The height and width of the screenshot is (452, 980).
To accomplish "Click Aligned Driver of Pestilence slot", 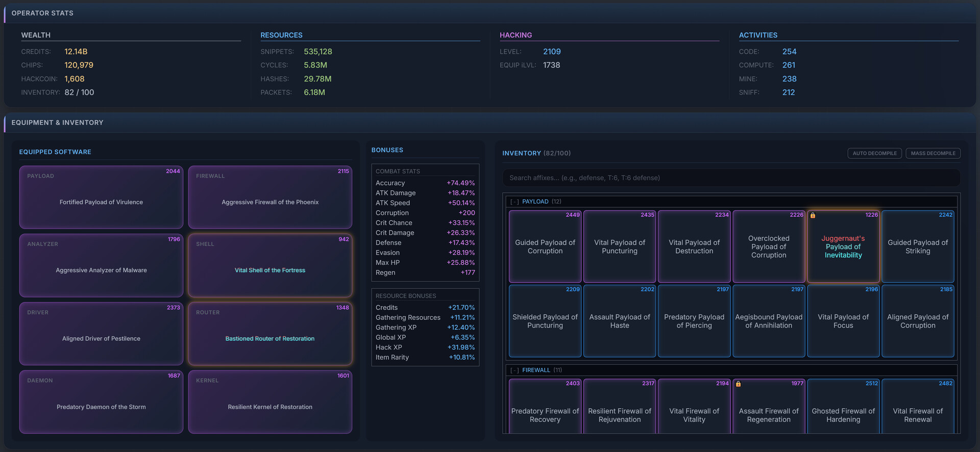I will (101, 334).
